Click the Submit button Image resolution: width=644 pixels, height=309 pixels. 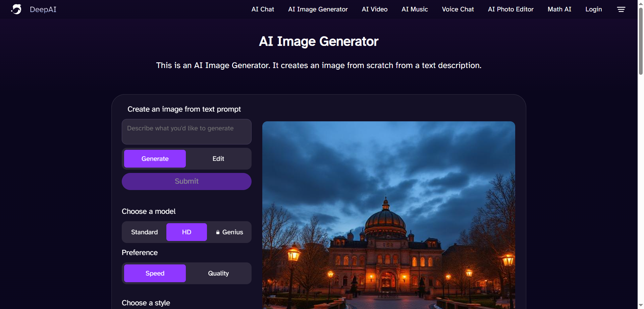(x=186, y=181)
